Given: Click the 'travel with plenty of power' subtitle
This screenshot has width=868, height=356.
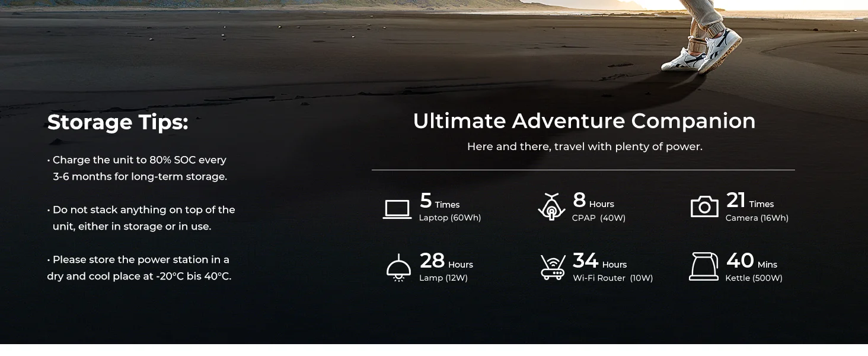Looking at the screenshot, I should pyautogui.click(x=585, y=147).
